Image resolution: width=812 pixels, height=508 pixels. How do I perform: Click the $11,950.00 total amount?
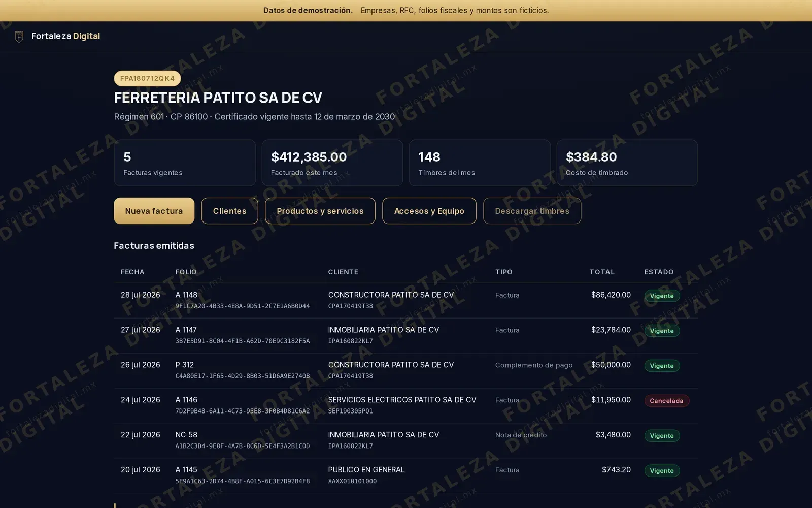pyautogui.click(x=611, y=400)
